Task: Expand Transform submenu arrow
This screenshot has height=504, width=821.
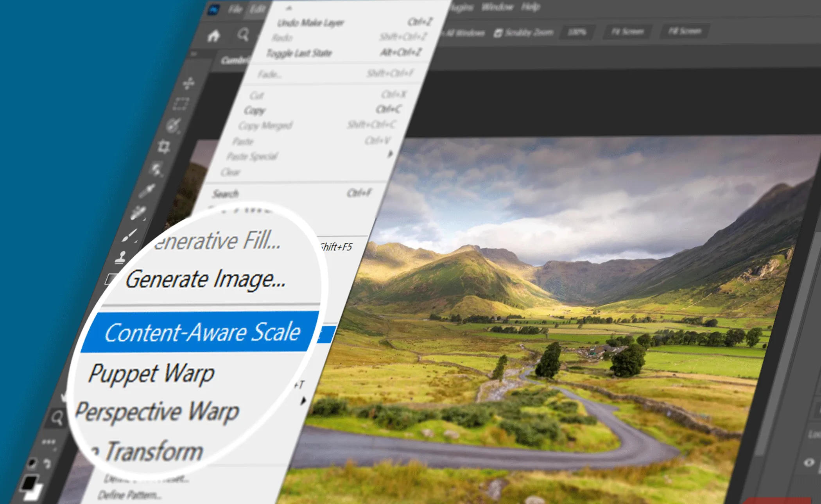Action: (303, 401)
